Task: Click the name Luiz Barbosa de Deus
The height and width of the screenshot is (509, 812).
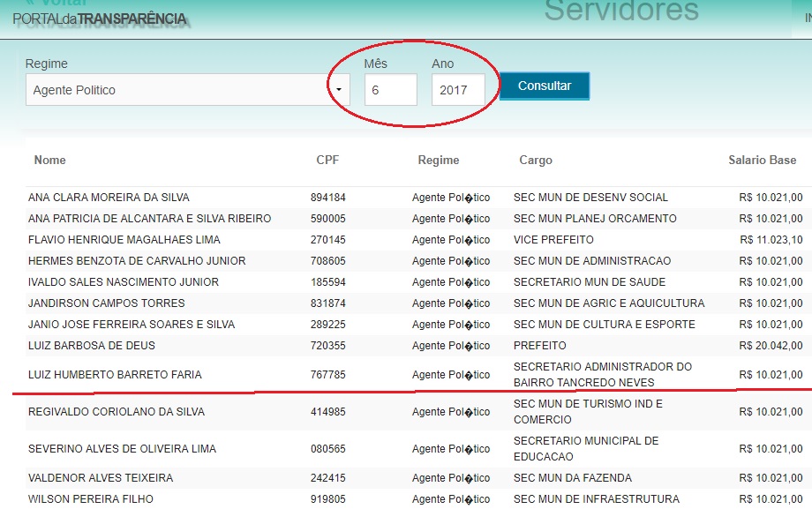Action: tap(92, 346)
